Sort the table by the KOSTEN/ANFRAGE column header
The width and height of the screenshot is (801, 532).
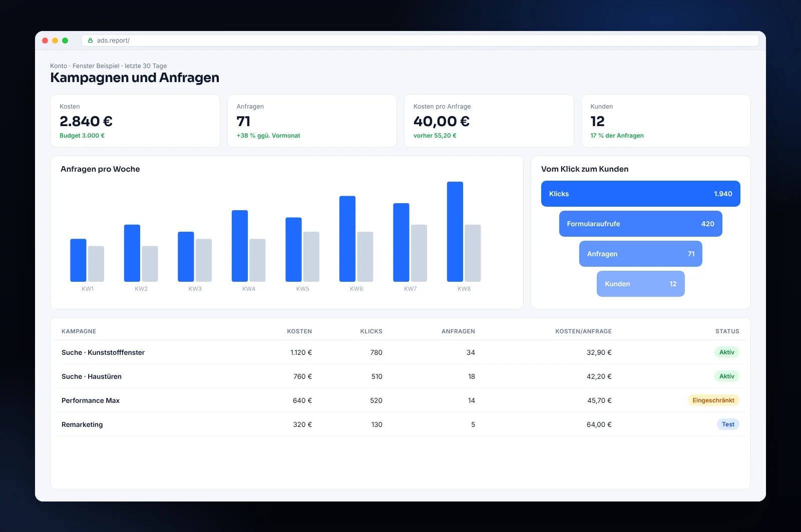point(583,331)
